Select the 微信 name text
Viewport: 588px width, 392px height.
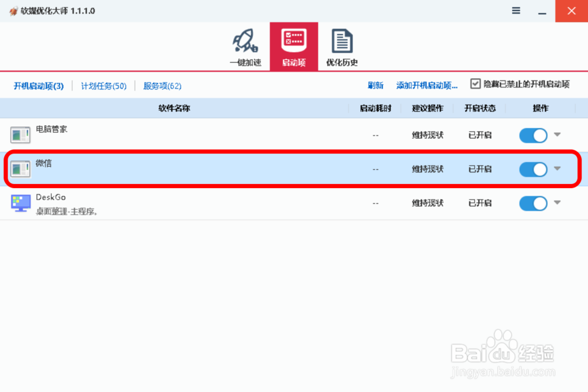[44, 163]
